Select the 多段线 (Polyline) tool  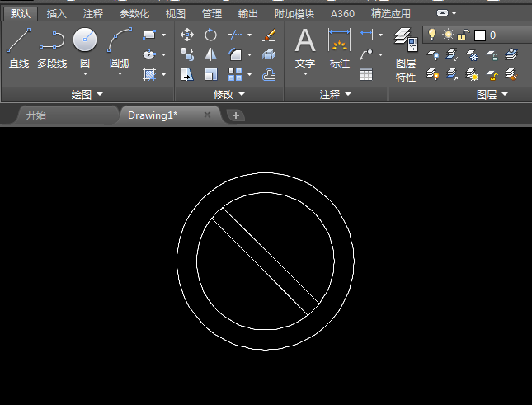(x=52, y=48)
